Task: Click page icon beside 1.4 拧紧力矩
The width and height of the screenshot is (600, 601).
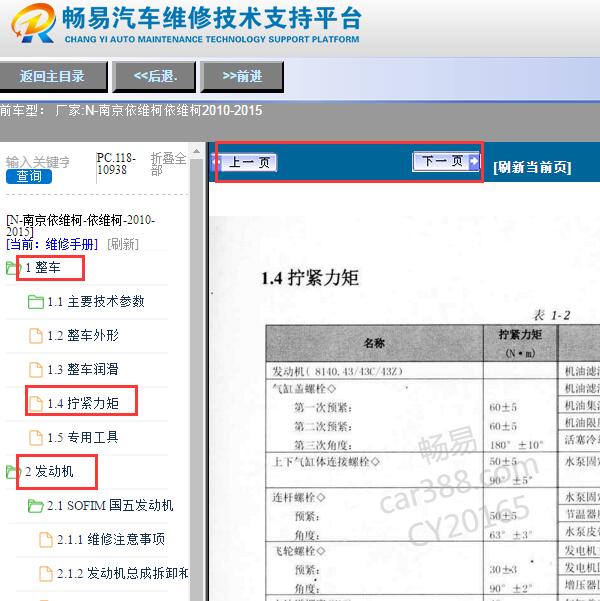Action: coord(36,404)
